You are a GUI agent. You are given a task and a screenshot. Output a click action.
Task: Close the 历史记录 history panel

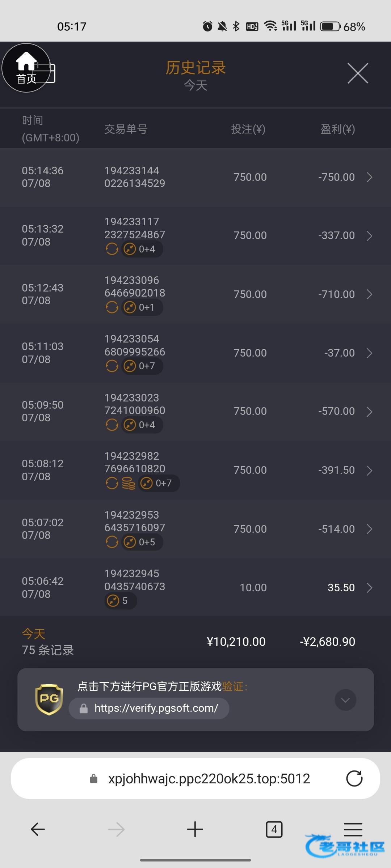click(x=357, y=73)
